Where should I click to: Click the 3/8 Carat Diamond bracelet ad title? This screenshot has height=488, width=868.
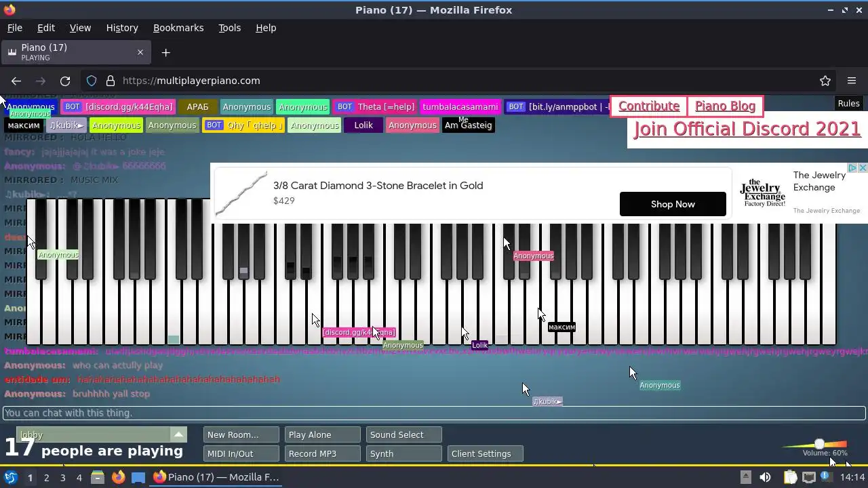[378, 186]
